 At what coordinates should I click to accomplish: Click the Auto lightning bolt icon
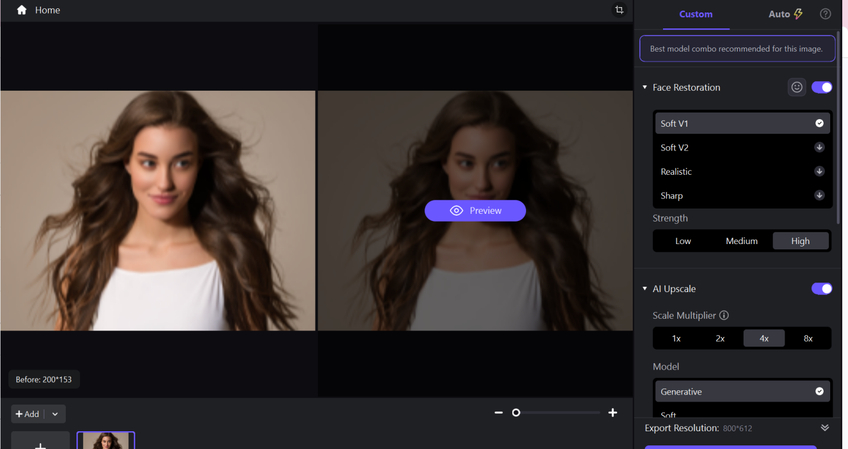[798, 14]
